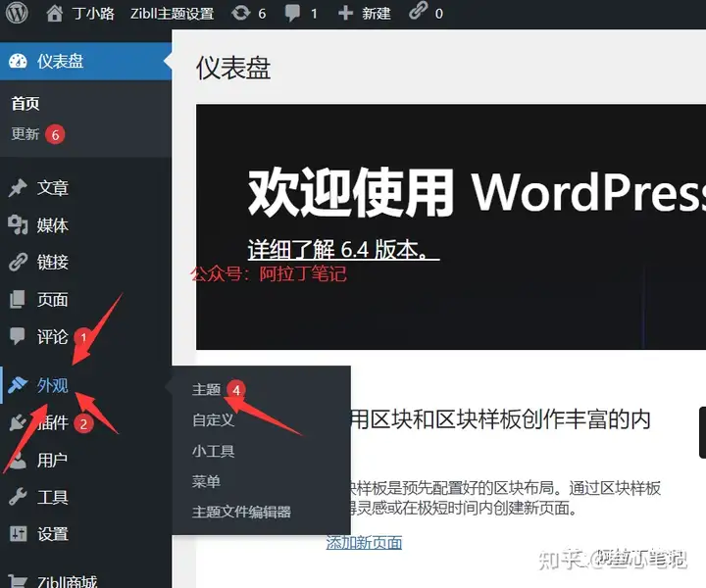Open the 页面 menu
Screen dimensions: 706x588
(x=53, y=299)
